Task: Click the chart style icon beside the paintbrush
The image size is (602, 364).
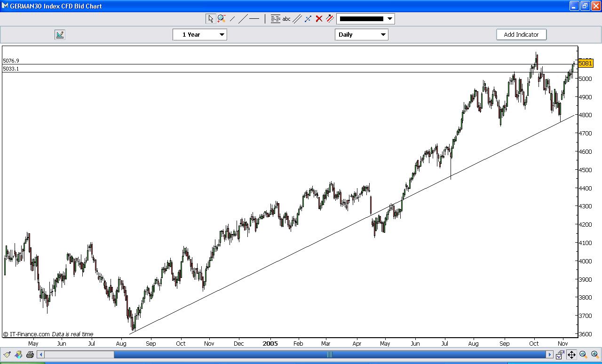Action: (x=19, y=355)
